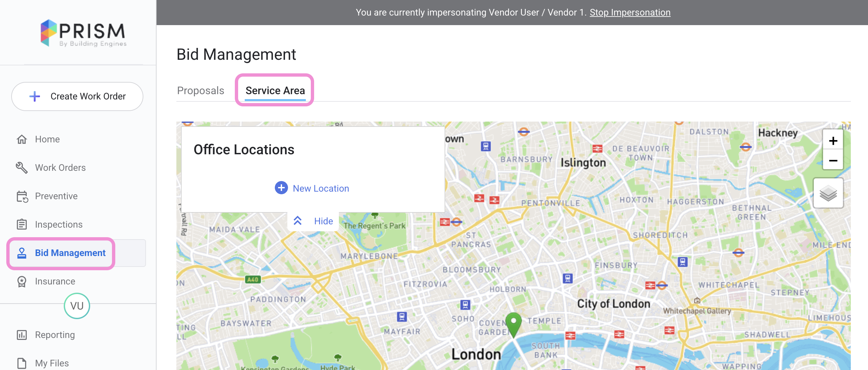Image resolution: width=868 pixels, height=370 pixels.
Task: Open the map layers control
Action: (x=828, y=193)
